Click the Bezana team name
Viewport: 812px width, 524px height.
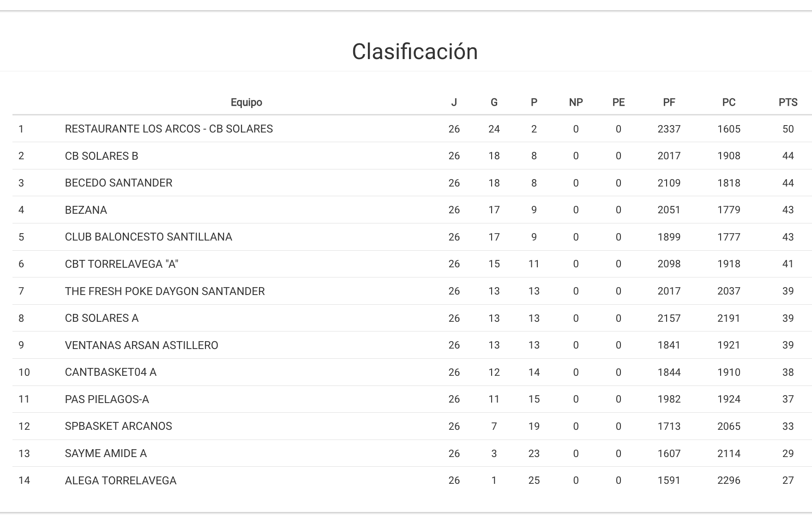[86, 210]
